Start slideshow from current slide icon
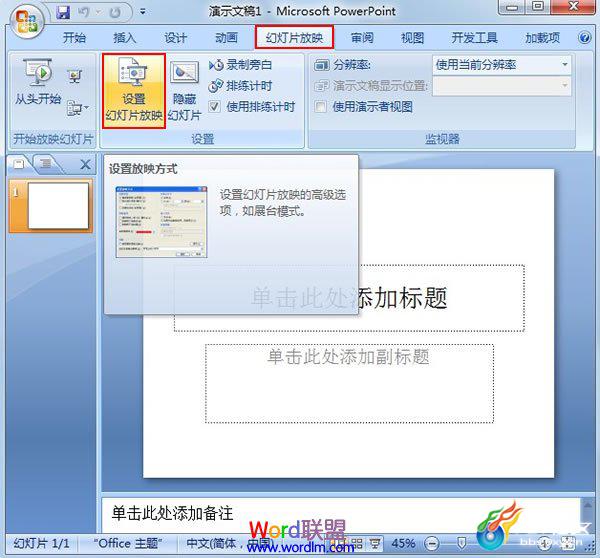Image resolution: width=600 pixels, height=558 pixels. (75, 76)
